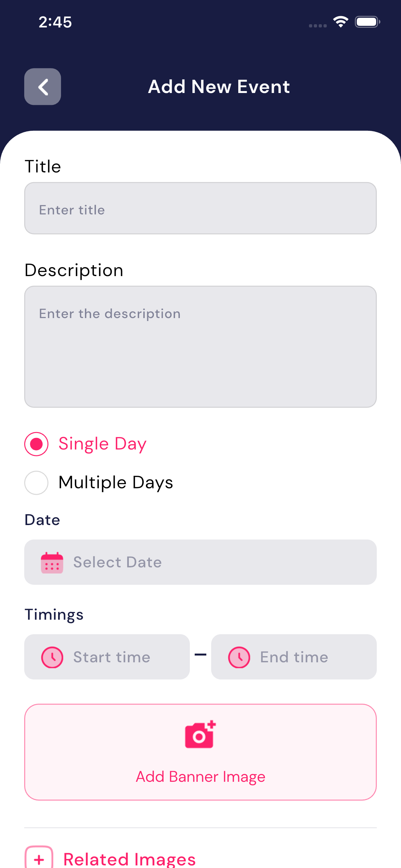Tap the battery status icon
Viewport: 401px width, 868px height.
[x=367, y=22]
